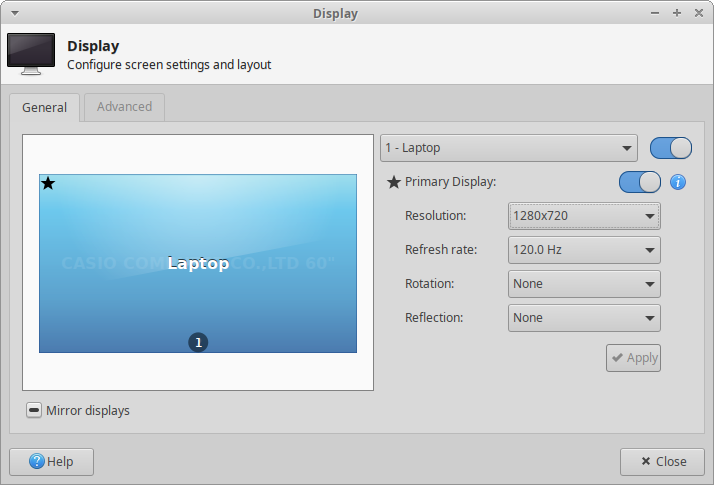The image size is (714, 485).
Task: Select the General tab
Action: point(44,108)
